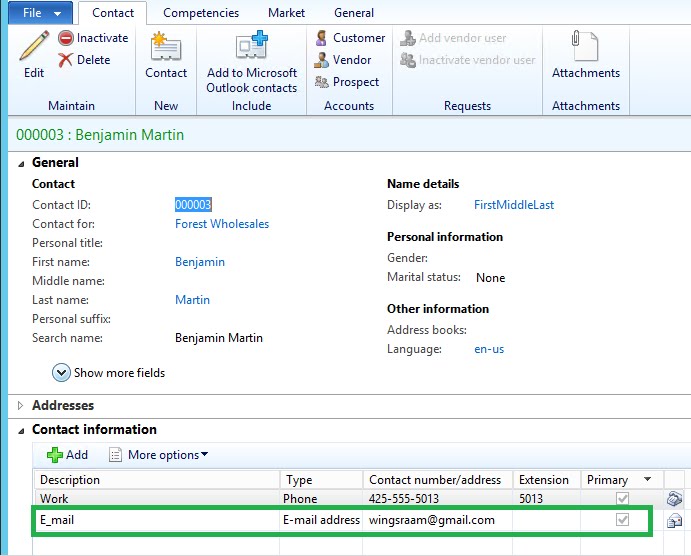The height and width of the screenshot is (556, 691).
Task: Click the Marital status value None
Action: point(490,278)
